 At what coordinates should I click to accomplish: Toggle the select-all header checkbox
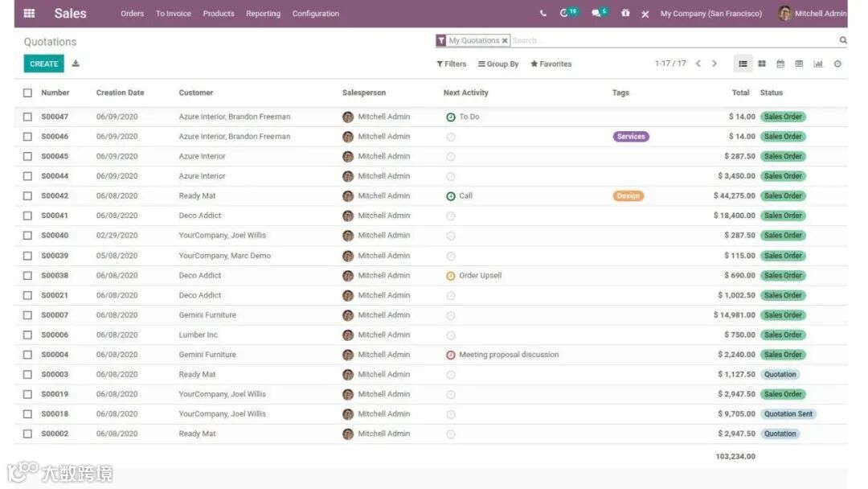pos(27,93)
